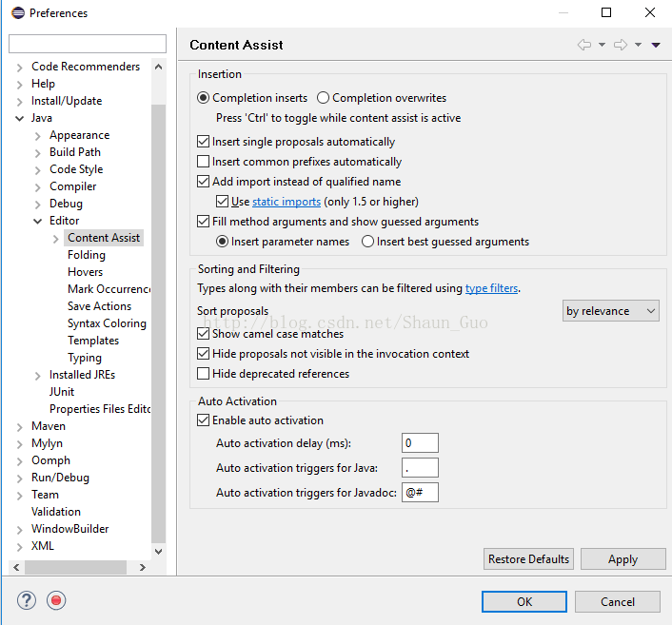Toggle Fill method arguments and show guessed arguments
This screenshot has width=672, height=625.
[203, 222]
